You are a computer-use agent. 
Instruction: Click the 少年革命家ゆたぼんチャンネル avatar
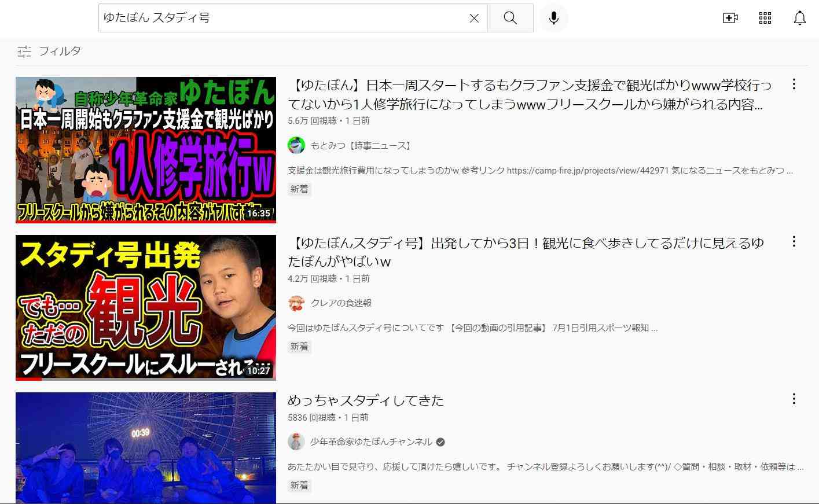(x=296, y=442)
